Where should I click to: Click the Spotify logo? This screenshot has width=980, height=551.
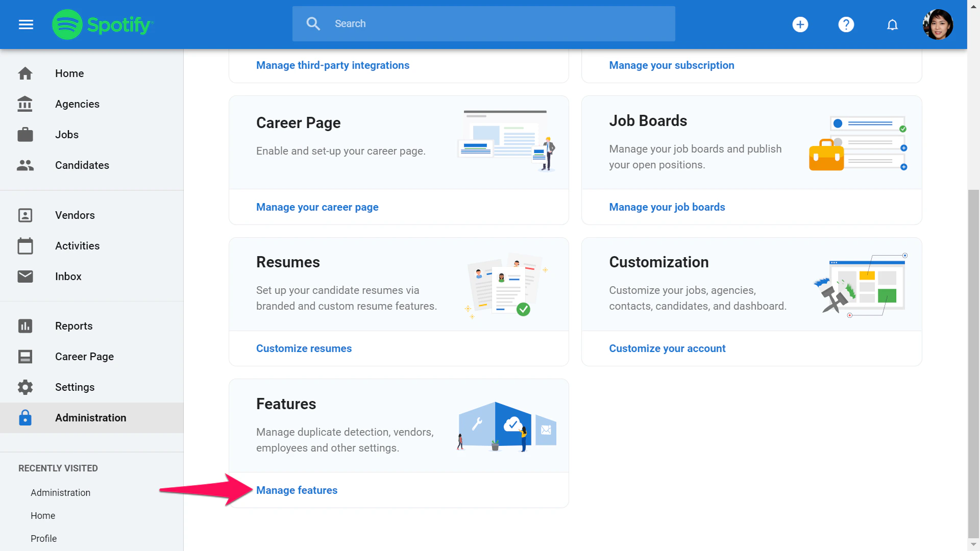103,24
